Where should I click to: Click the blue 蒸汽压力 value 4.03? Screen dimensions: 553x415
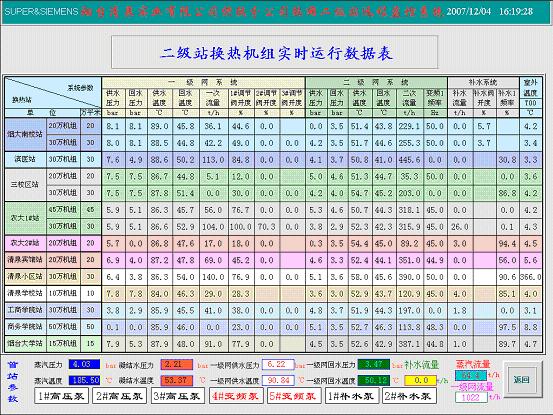click(84, 364)
